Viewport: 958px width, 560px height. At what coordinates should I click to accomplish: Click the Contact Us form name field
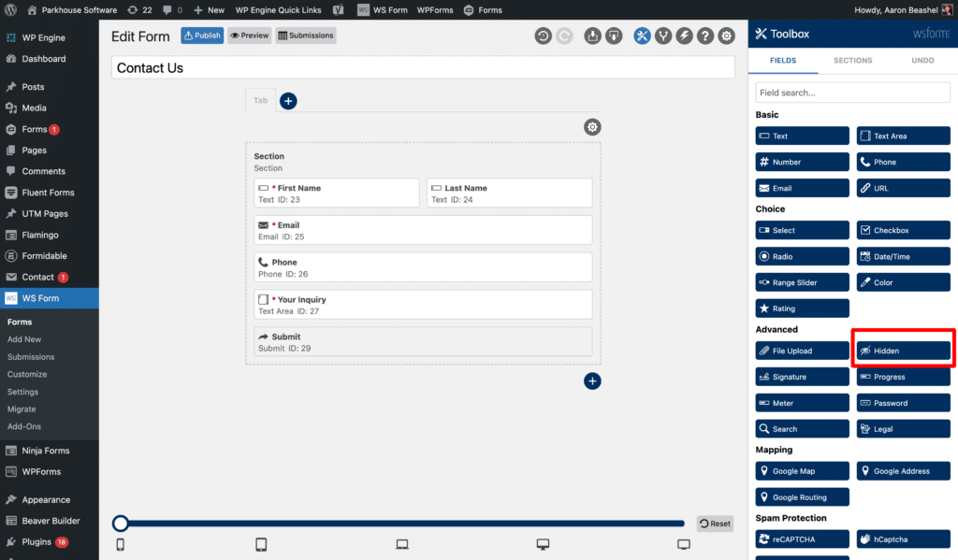423,68
